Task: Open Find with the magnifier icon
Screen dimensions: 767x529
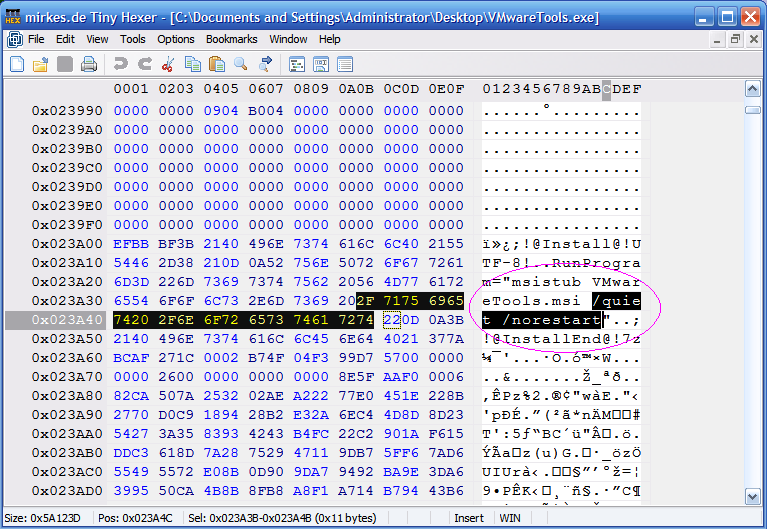Action: point(241,64)
